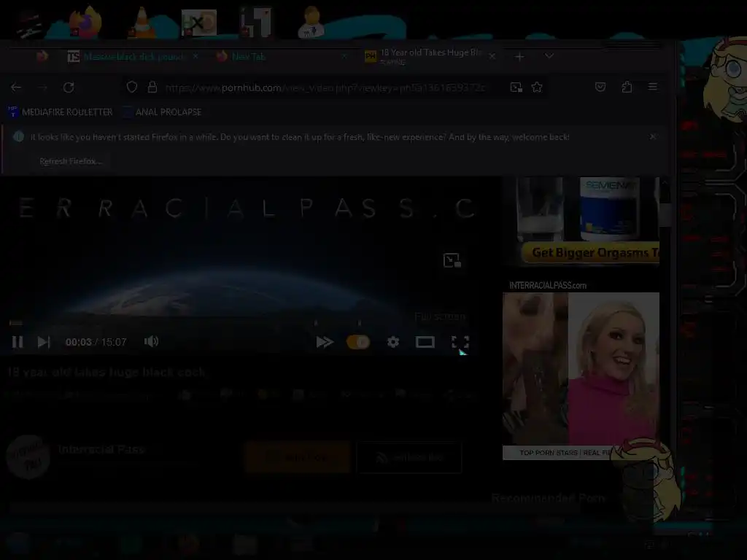Go back one page in Firefox

pos(16,87)
